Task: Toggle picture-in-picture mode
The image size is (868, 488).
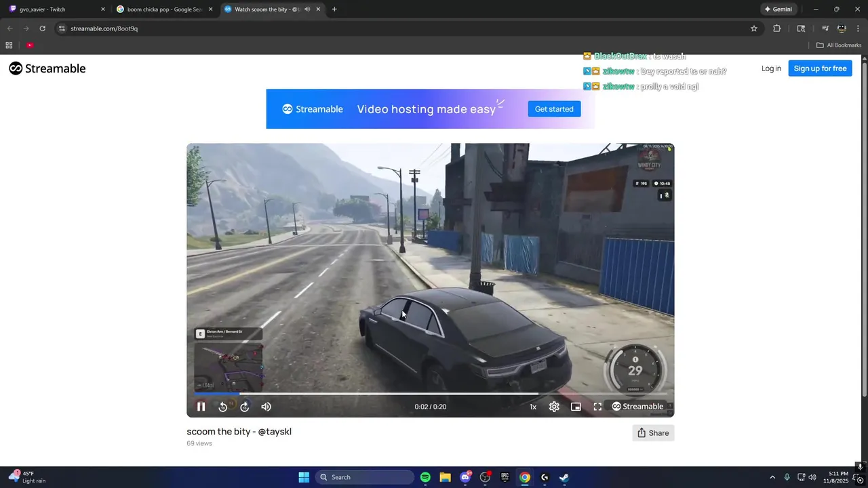Action: click(576, 407)
